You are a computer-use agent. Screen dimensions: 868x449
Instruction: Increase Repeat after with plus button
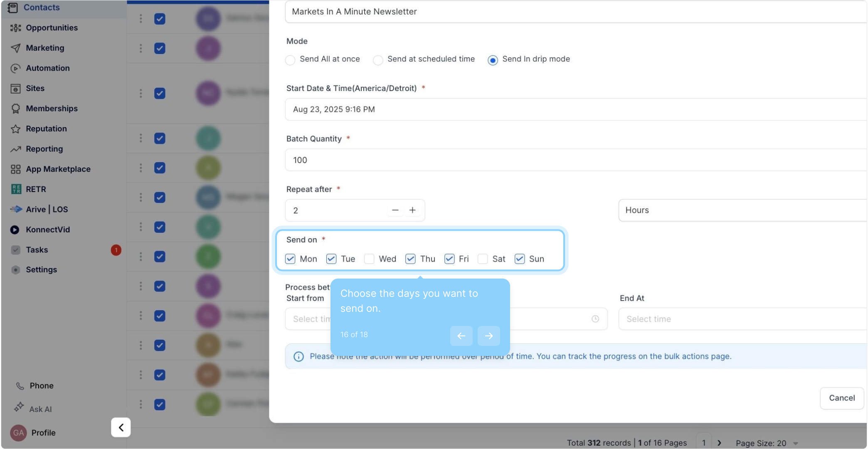click(x=412, y=210)
